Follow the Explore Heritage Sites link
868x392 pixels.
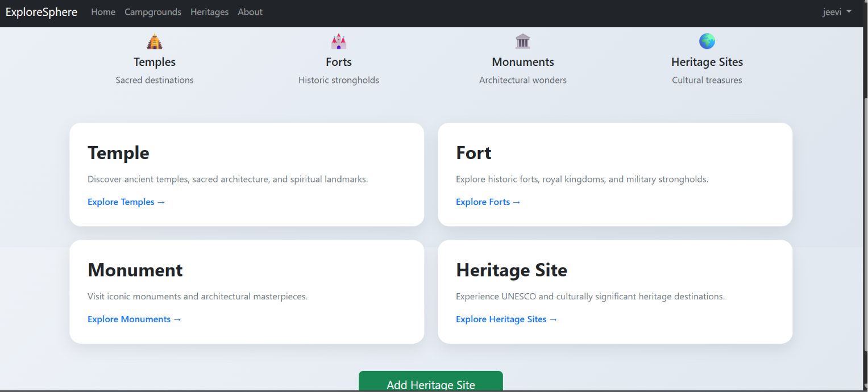click(x=506, y=319)
